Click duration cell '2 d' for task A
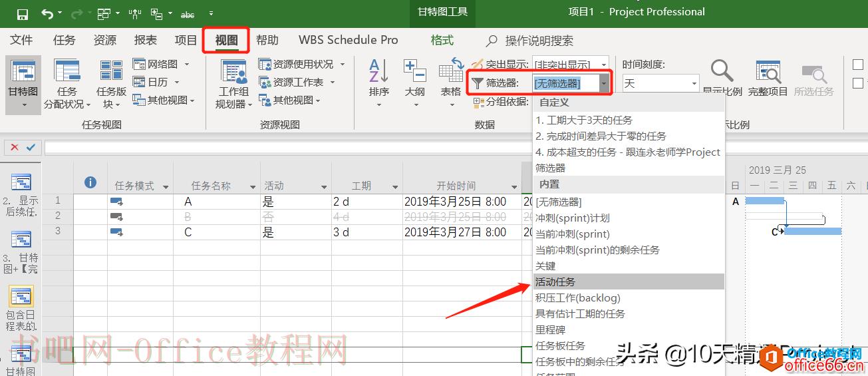Screen dimensions: 868x376 tap(367, 202)
